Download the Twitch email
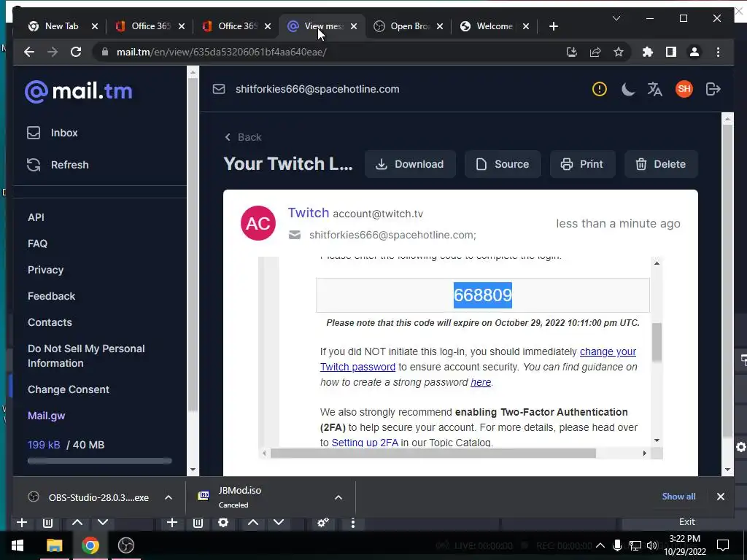747x560 pixels. 410,164
